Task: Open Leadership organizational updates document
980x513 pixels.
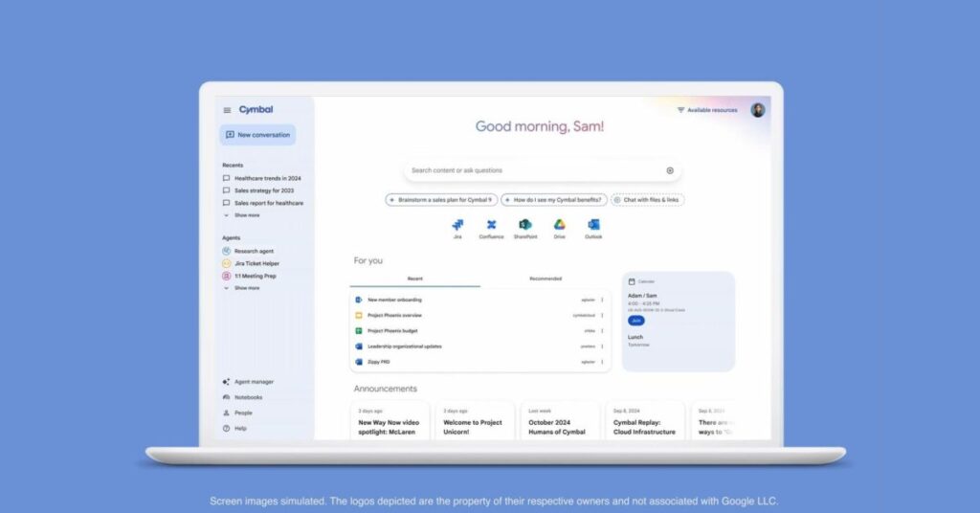Action: tap(405, 346)
